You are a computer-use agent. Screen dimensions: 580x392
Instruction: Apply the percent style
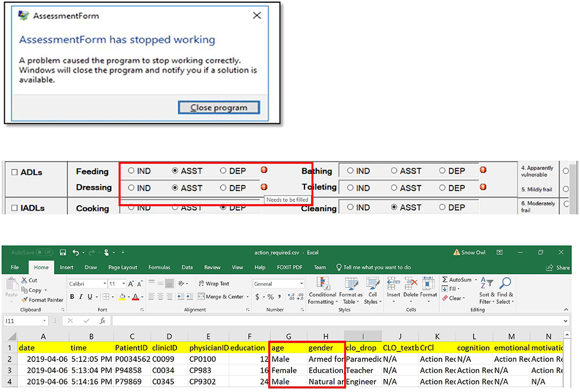(x=270, y=297)
